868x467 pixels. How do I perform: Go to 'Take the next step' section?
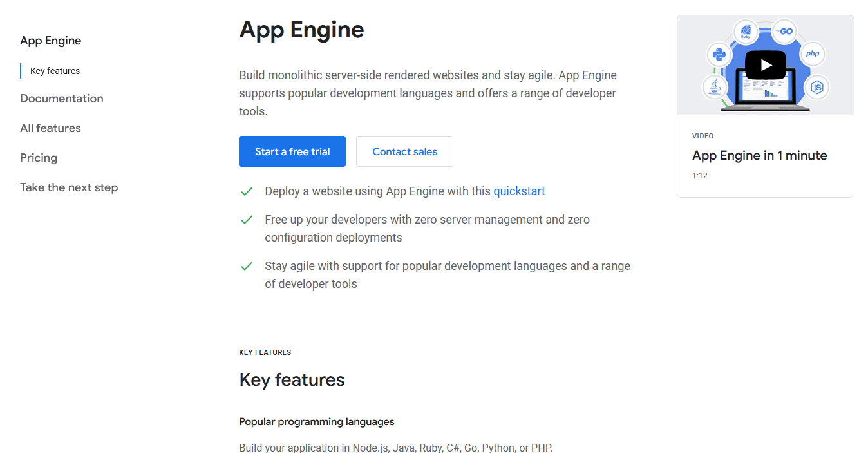click(x=69, y=187)
